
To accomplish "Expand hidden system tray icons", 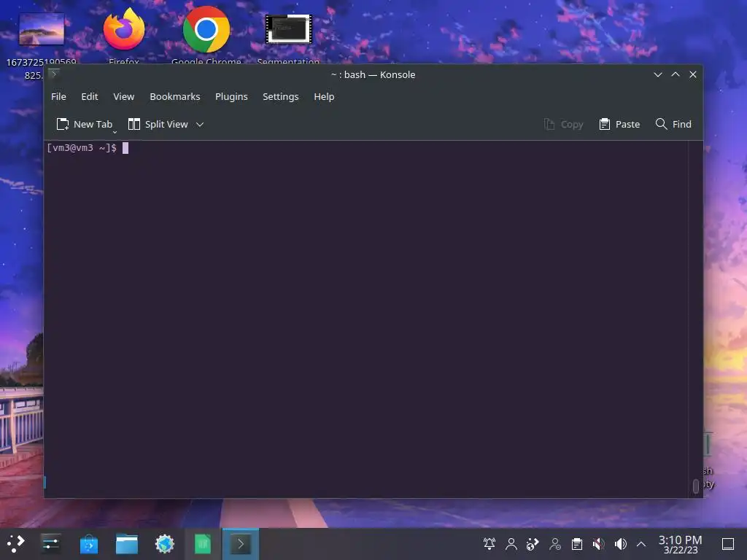I will coord(641,544).
